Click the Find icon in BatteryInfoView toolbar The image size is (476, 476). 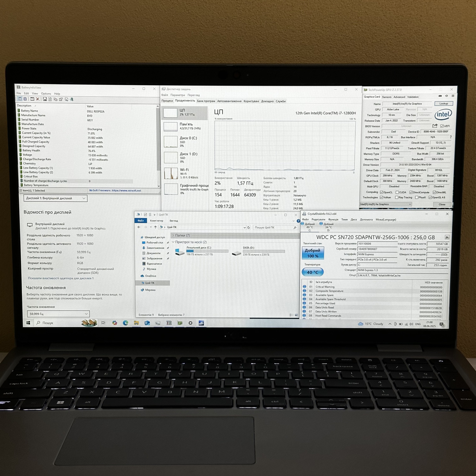pos(66,99)
